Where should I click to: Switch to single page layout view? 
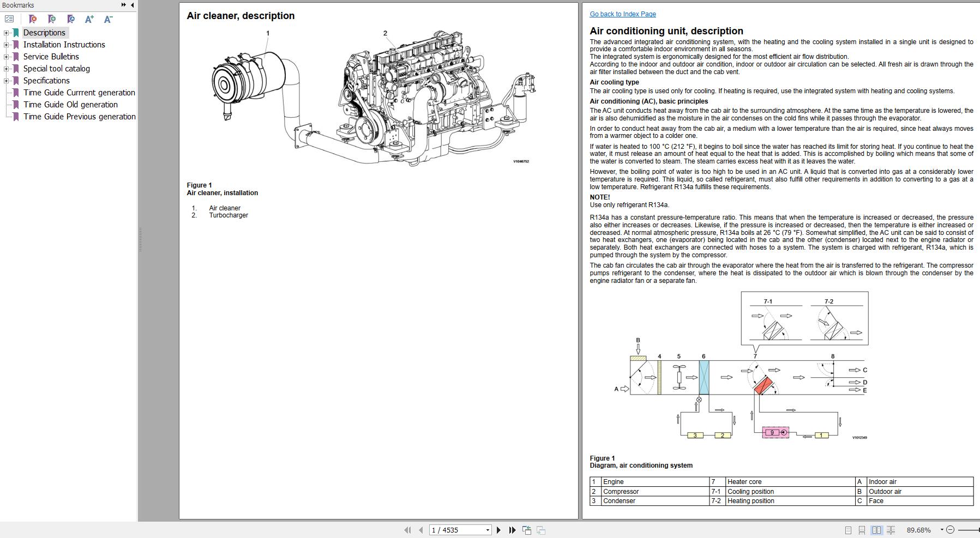point(848,530)
